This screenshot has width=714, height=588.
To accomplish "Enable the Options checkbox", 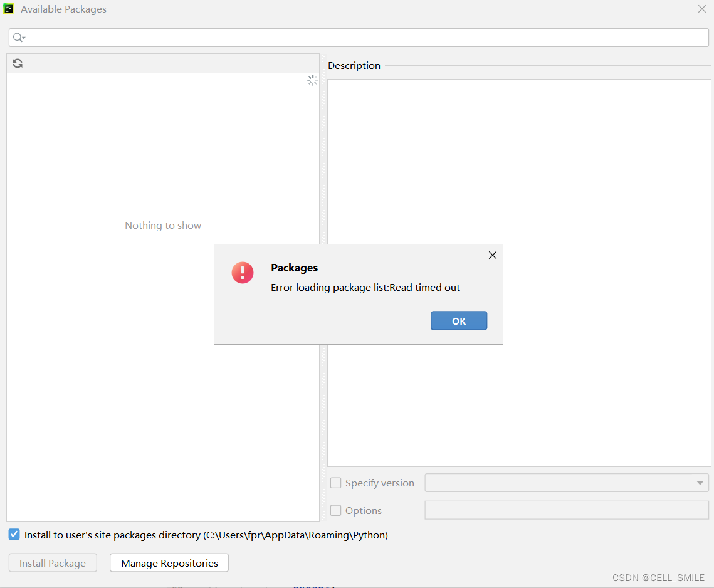I will (x=335, y=510).
